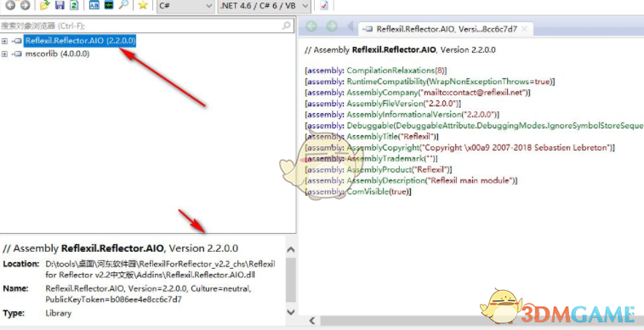Click the "mailto:contact@reflexil.net" string
The height and width of the screenshot is (330, 644).
pyautogui.click(x=473, y=93)
